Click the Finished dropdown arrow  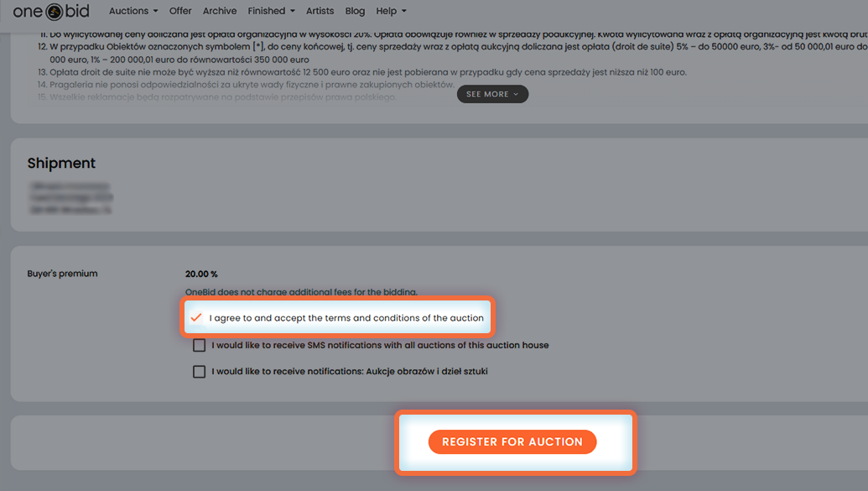292,12
